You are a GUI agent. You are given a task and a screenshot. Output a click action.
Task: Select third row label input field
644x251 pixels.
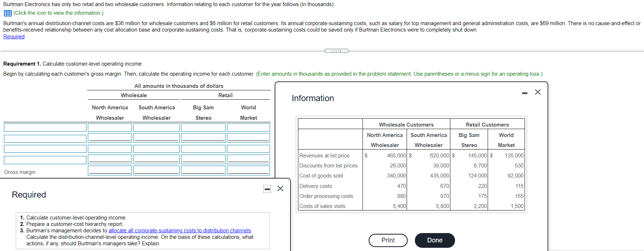pos(45,149)
